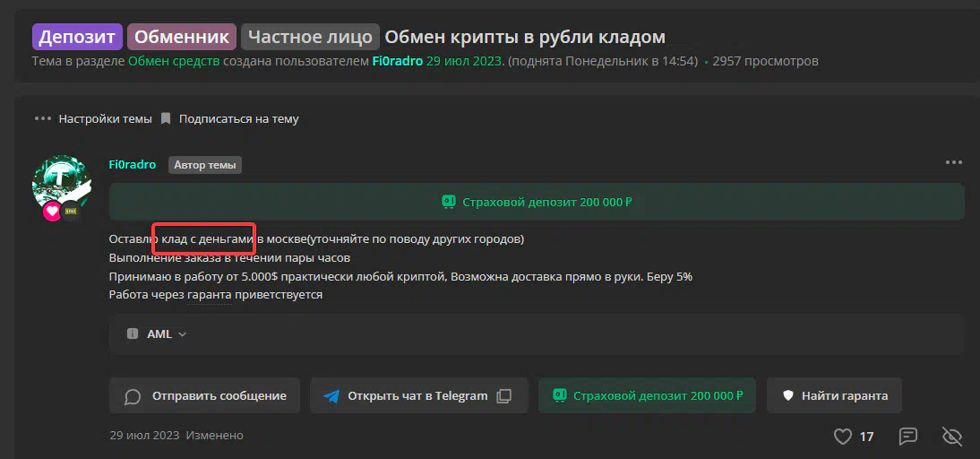The image size is (980, 459).
Task: Click Подписаться на тему link
Action: pos(239,119)
